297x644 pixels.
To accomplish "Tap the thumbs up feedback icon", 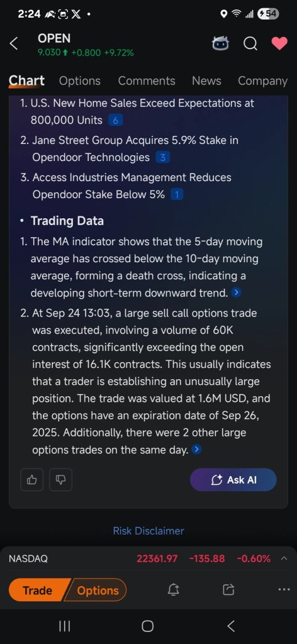I will (31, 479).
